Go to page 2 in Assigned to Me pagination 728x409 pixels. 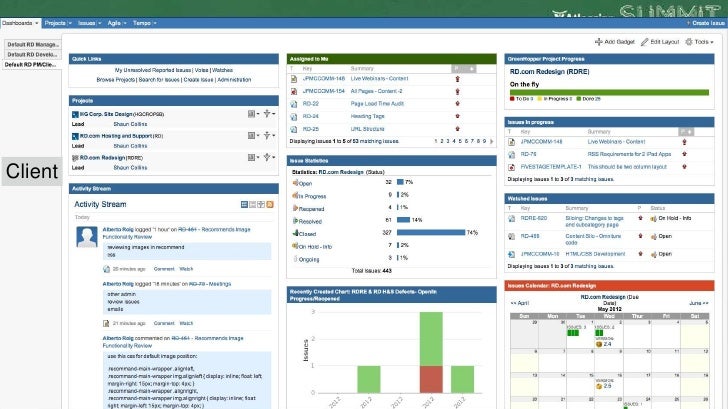click(x=442, y=141)
